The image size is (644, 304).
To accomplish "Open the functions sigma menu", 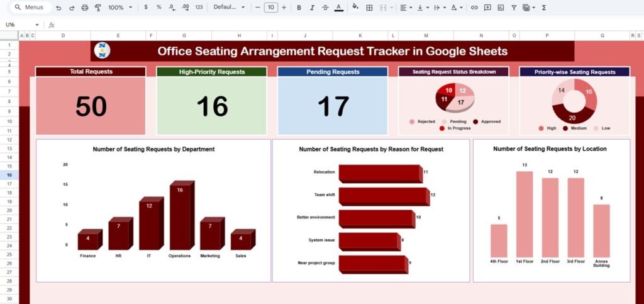I will coord(544,8).
